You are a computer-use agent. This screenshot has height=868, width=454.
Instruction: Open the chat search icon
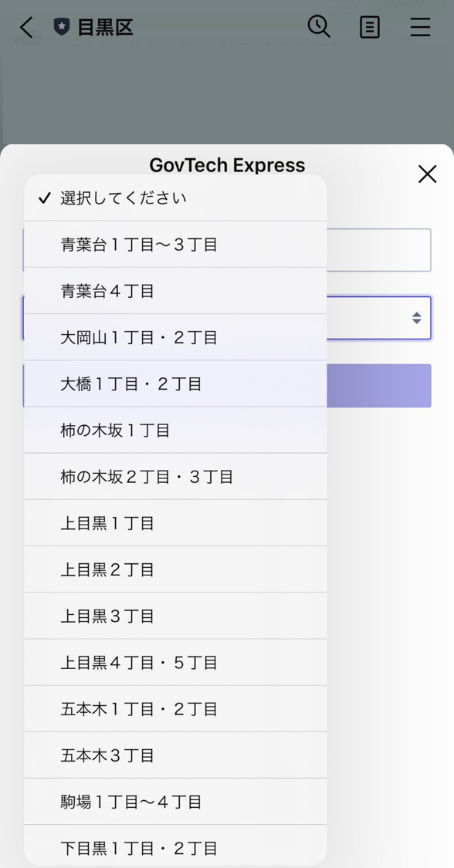click(319, 26)
